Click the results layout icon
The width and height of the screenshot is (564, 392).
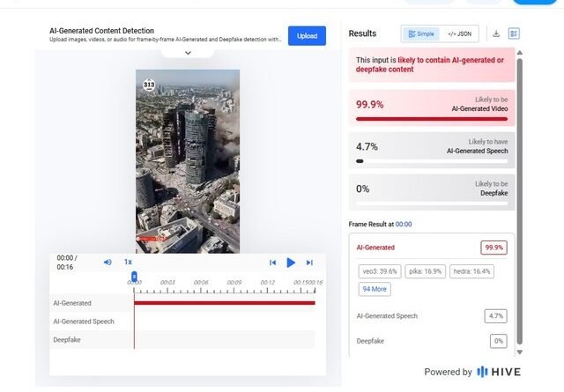tap(514, 33)
